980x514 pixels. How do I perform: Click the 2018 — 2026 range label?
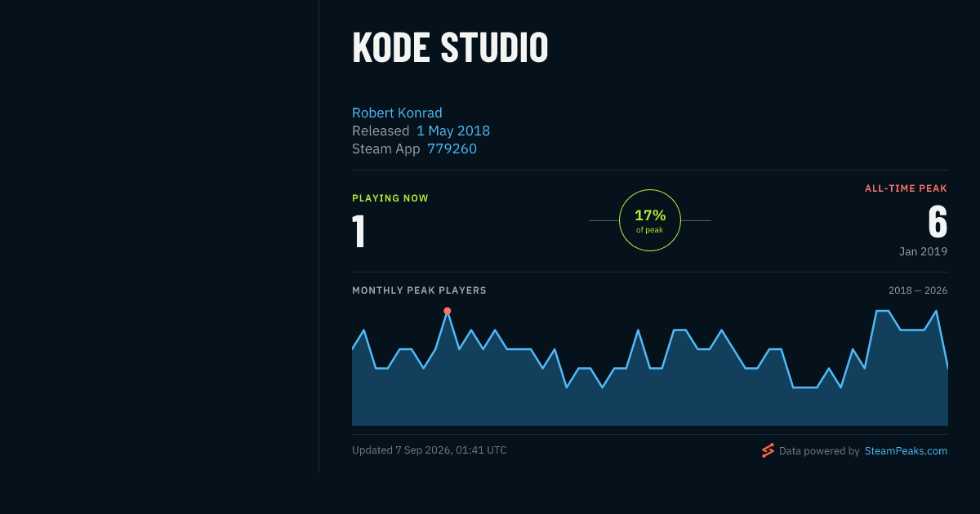point(918,290)
